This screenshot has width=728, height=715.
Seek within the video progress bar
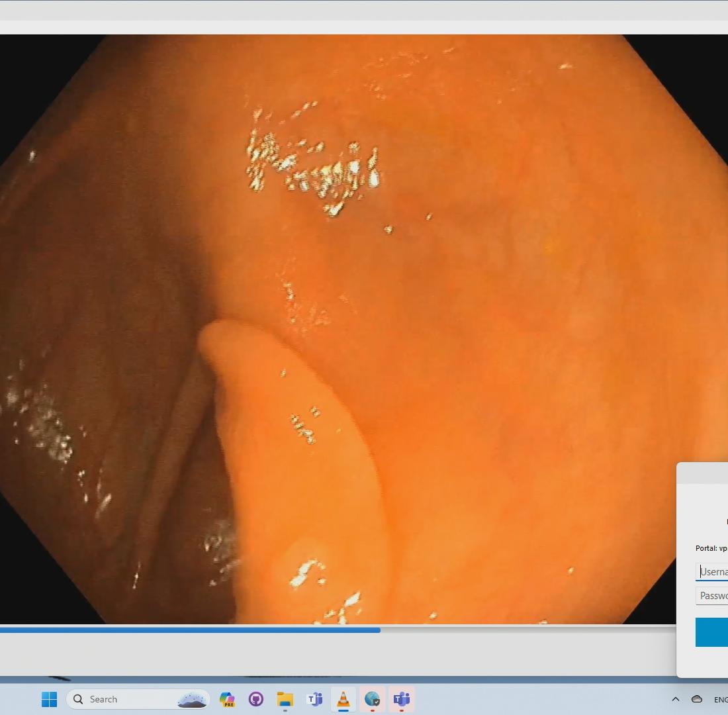click(x=338, y=630)
